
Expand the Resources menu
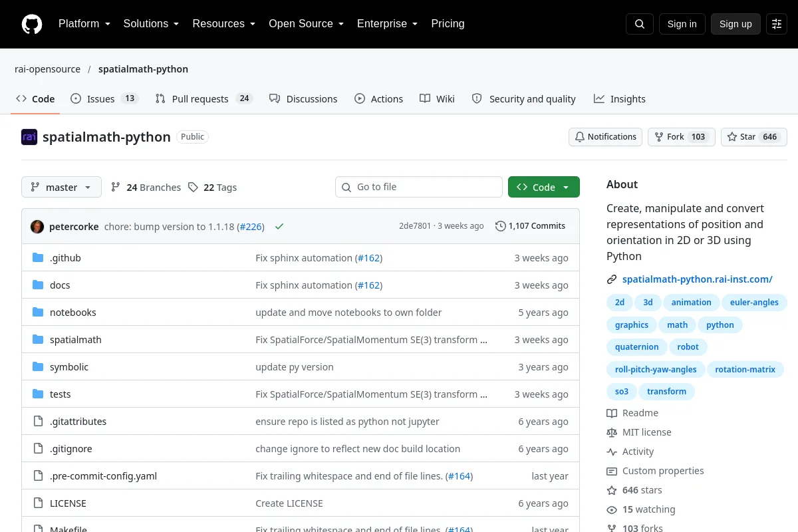tap(223, 24)
